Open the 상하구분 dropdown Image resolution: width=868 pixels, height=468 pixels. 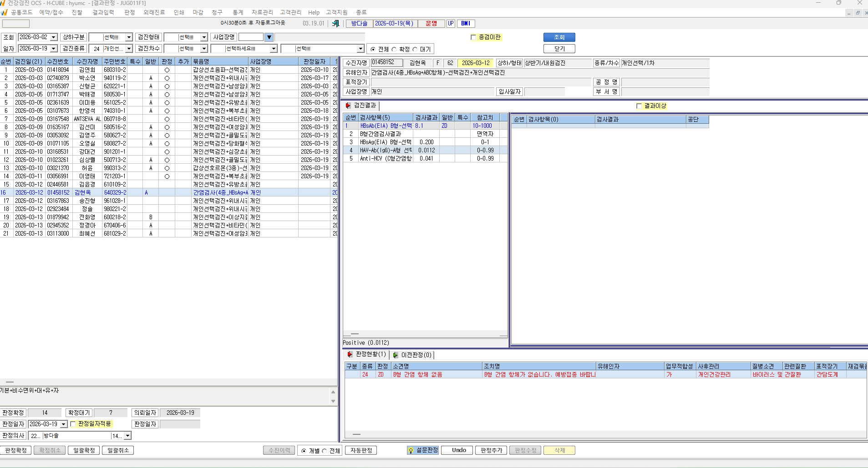click(129, 37)
